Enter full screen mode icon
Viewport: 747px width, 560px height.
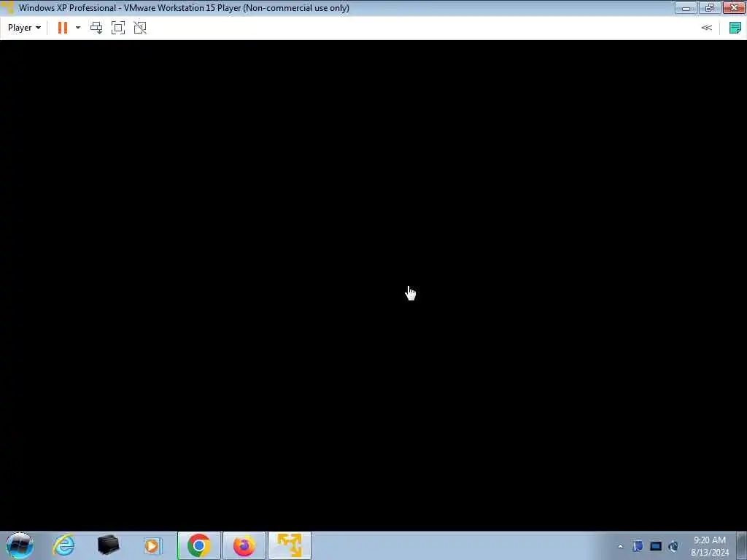(118, 28)
